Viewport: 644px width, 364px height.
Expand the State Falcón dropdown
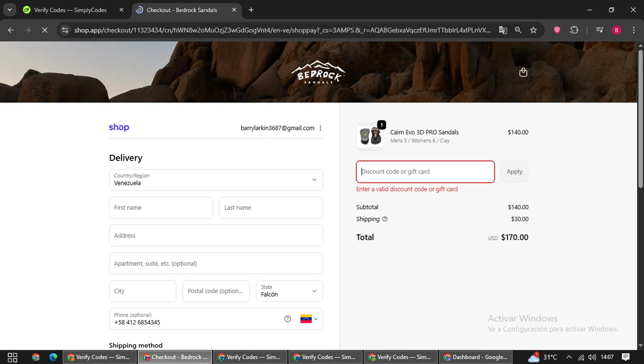pos(289,291)
